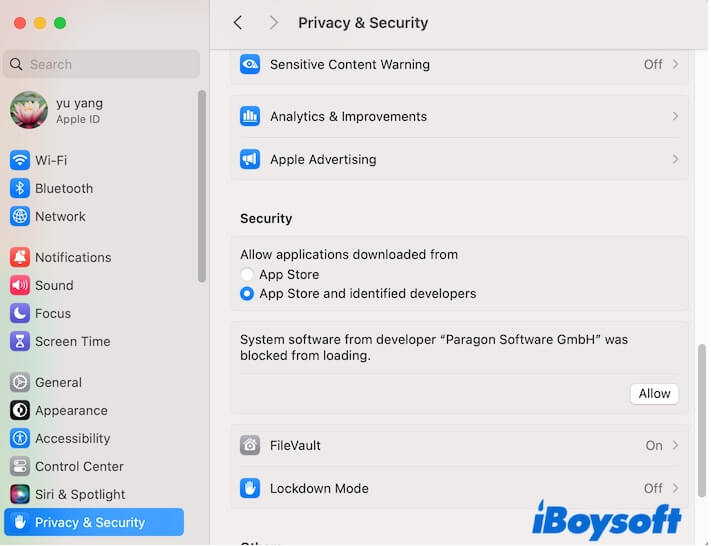The width and height of the screenshot is (711, 546).
Task: Click the Privacy & Security window title
Action: [x=363, y=23]
